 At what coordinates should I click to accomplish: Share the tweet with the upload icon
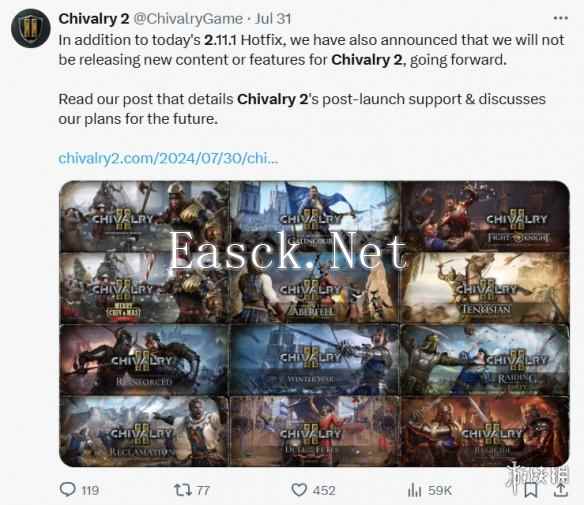tap(560, 490)
